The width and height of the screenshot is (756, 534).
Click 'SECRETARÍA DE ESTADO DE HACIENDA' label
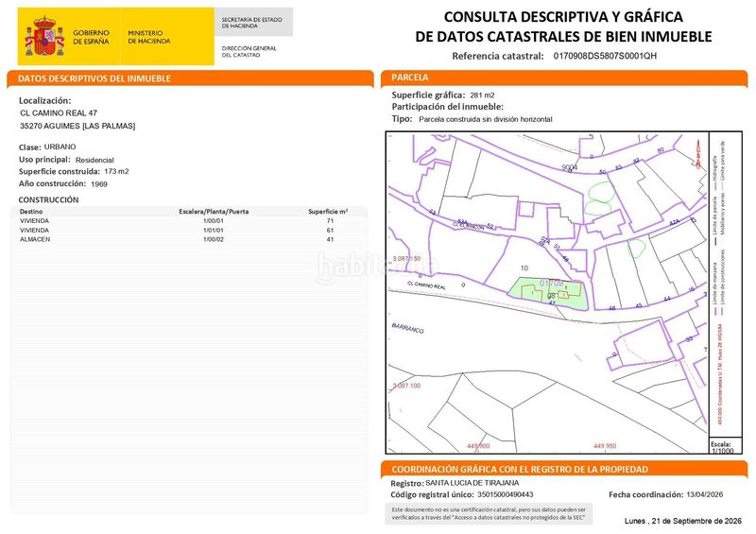(x=251, y=23)
